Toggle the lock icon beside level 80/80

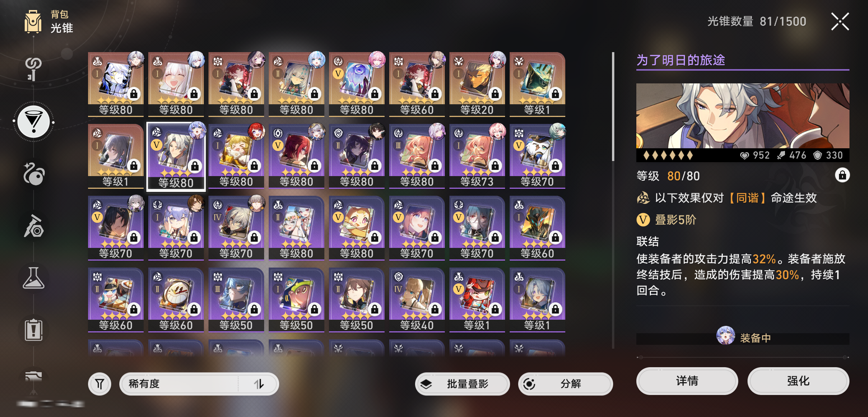coord(842,175)
